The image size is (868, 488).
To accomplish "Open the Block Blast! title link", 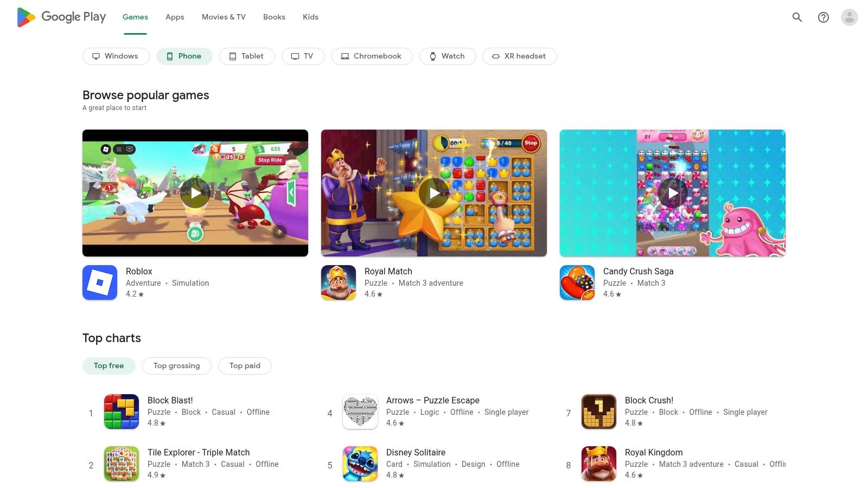I will pos(170,400).
